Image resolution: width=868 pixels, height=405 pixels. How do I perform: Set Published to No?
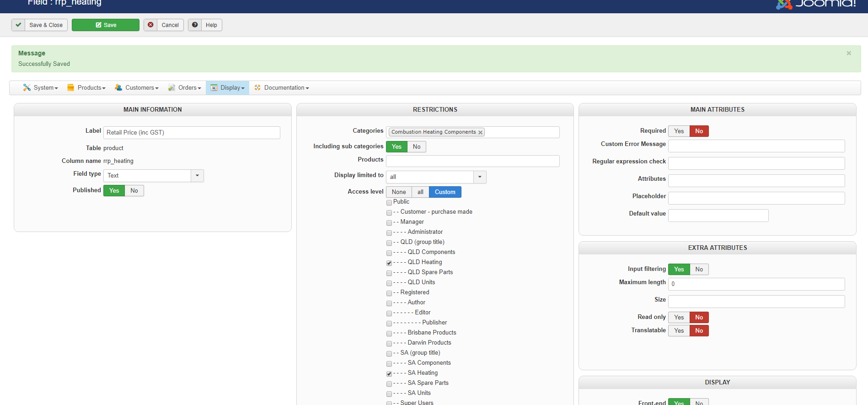point(134,191)
